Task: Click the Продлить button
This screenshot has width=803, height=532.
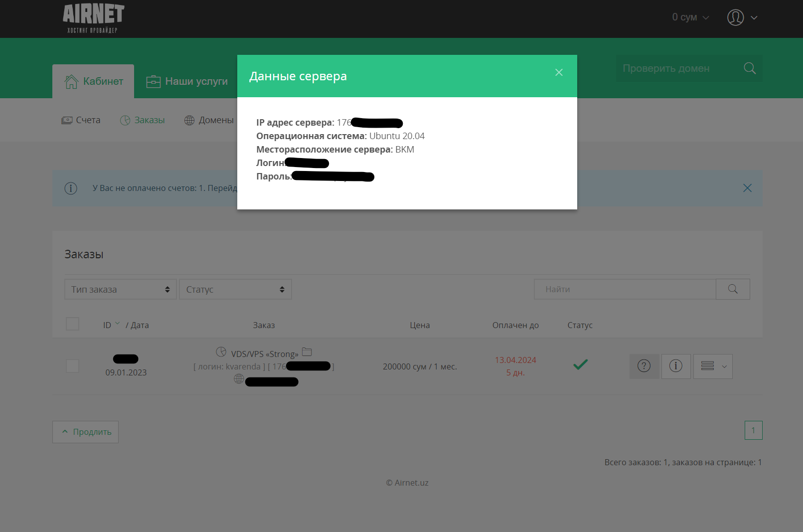Action: 85,431
